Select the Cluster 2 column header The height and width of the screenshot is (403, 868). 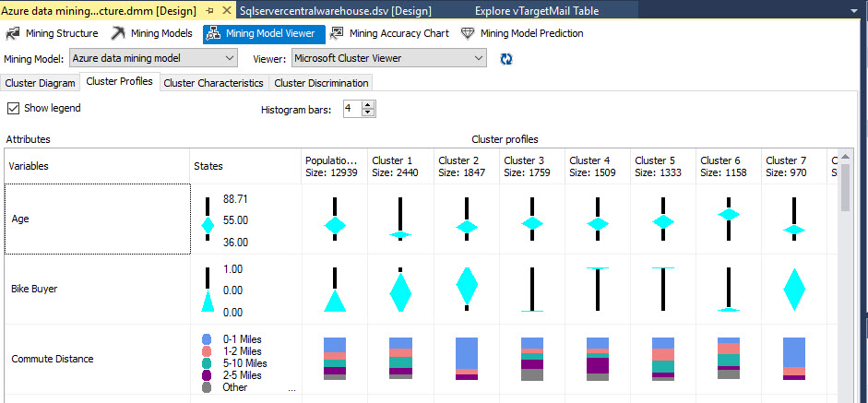point(466,166)
